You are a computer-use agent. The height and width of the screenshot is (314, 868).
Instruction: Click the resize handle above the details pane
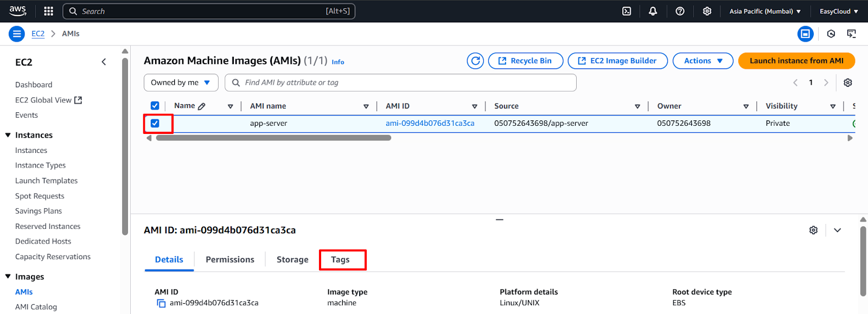[500, 220]
